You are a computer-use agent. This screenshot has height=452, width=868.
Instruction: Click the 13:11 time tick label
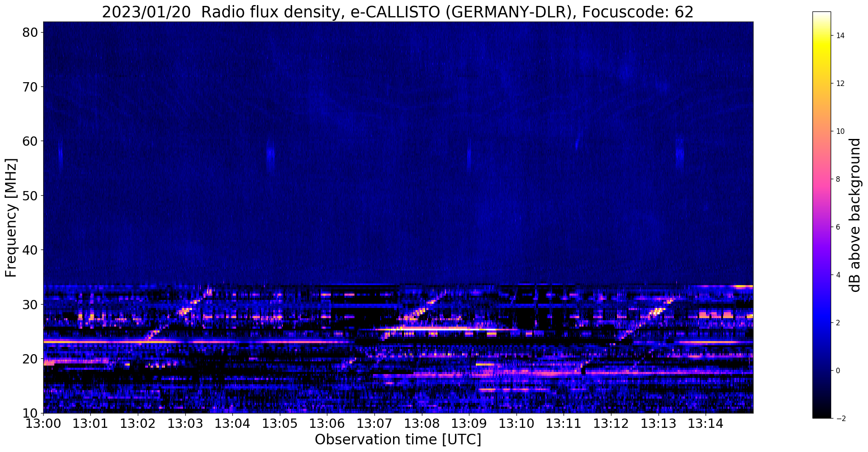[x=564, y=424]
